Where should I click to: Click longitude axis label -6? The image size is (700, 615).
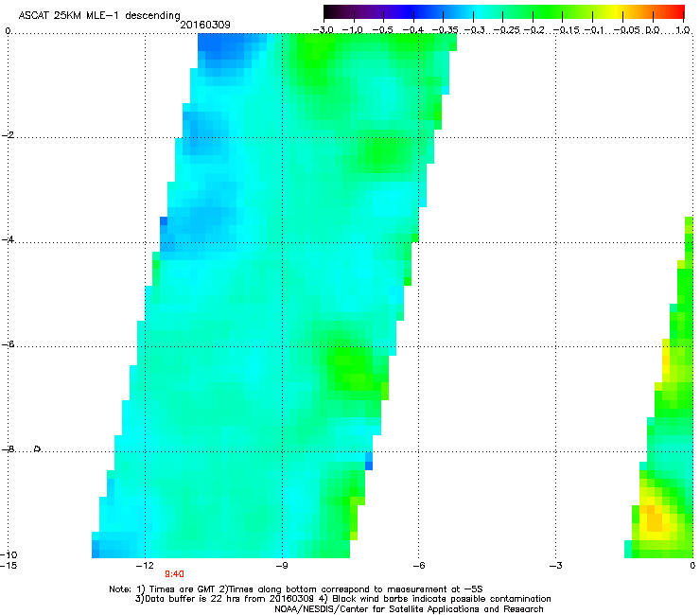coord(418,566)
